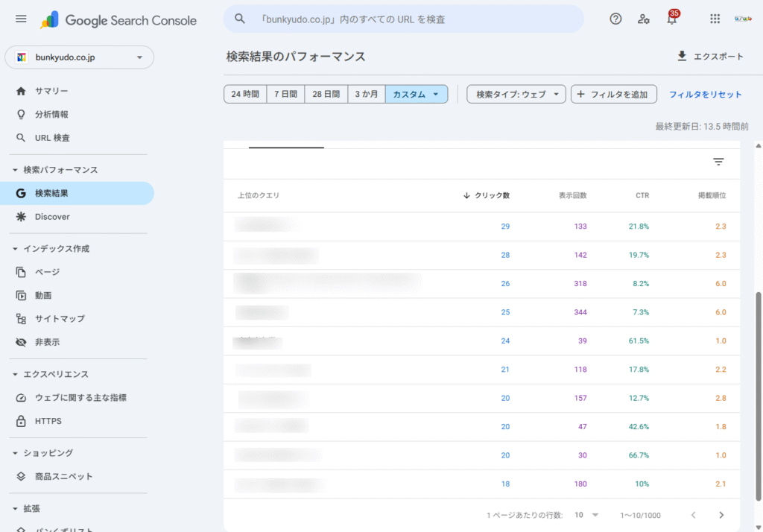Click フィルタを追加 to add a filter
Viewport: 763px width, 532px height.
point(613,94)
